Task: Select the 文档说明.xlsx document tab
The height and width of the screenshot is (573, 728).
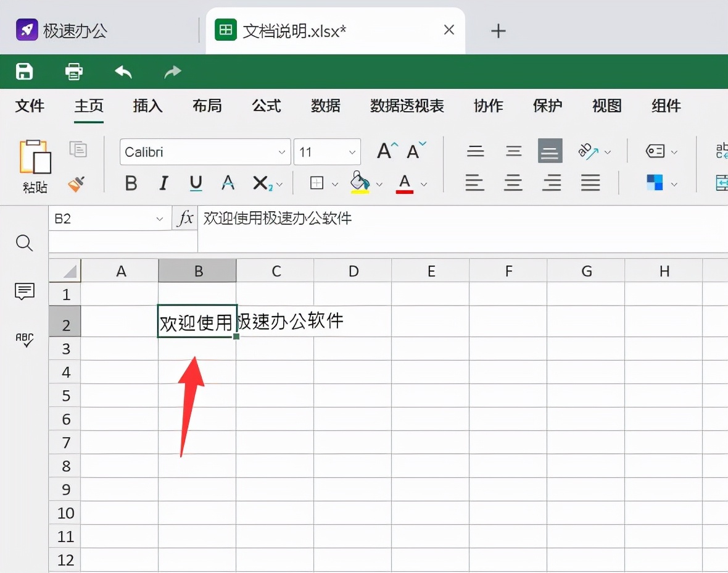Action: coord(335,31)
